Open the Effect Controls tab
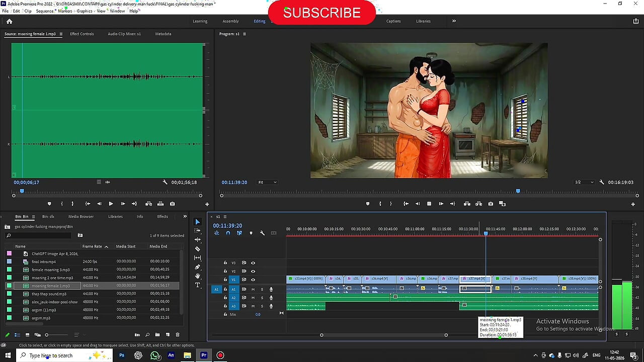The width and height of the screenshot is (644, 362). pyautogui.click(x=82, y=34)
